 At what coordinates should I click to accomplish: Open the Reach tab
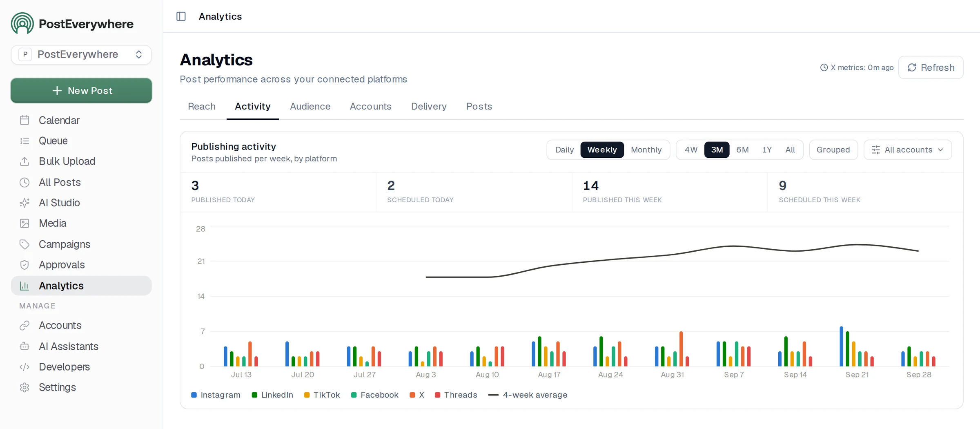pyautogui.click(x=202, y=106)
